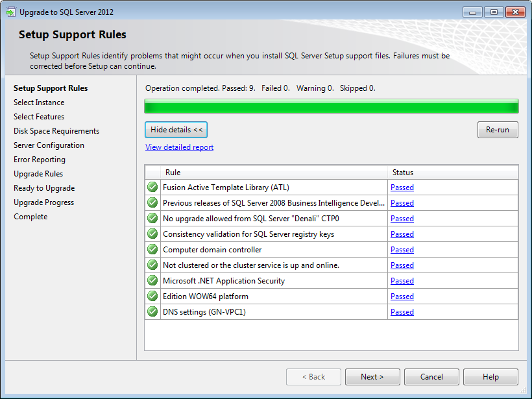Select the Setup Support Rules step
This screenshot has width=532, height=399.
coord(51,88)
